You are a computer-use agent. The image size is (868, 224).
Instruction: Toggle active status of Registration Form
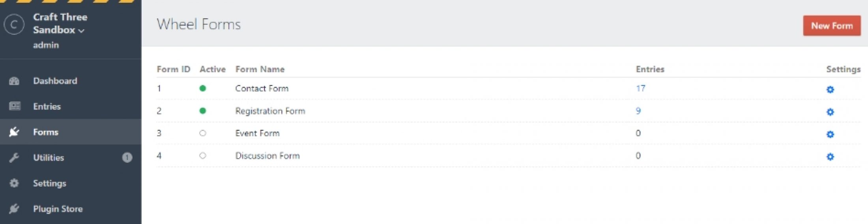pyautogui.click(x=203, y=111)
